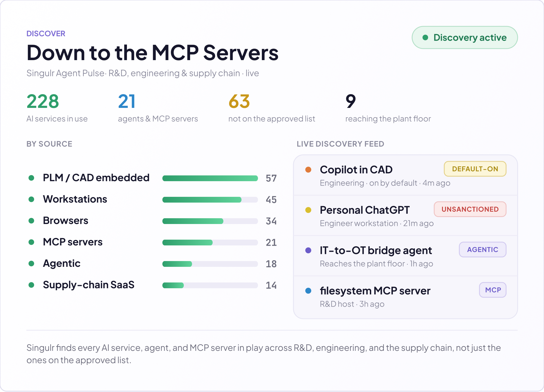Click the yellow dot beside Personal ChatGPT
The image size is (544, 392).
tap(308, 210)
